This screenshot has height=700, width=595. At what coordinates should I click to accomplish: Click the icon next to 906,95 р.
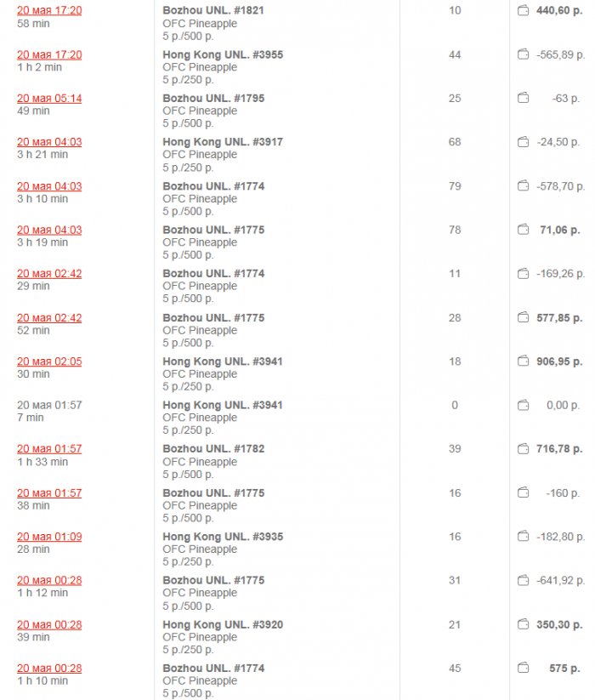tap(523, 361)
